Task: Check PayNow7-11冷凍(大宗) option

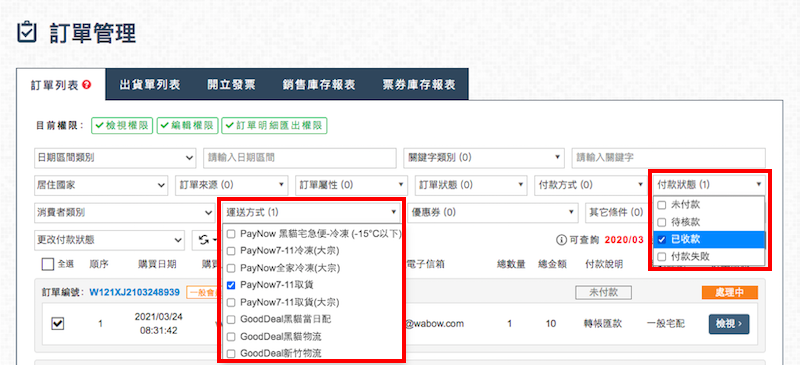Action: tap(231, 251)
